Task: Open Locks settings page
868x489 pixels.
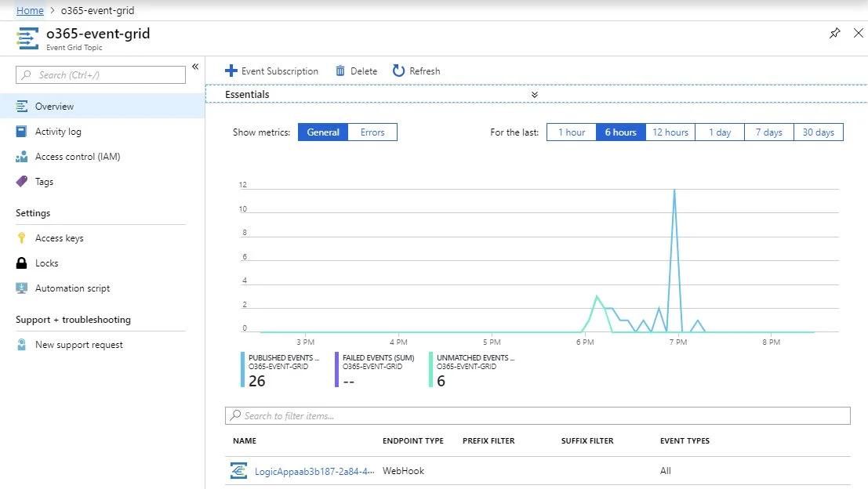Action: click(x=46, y=263)
